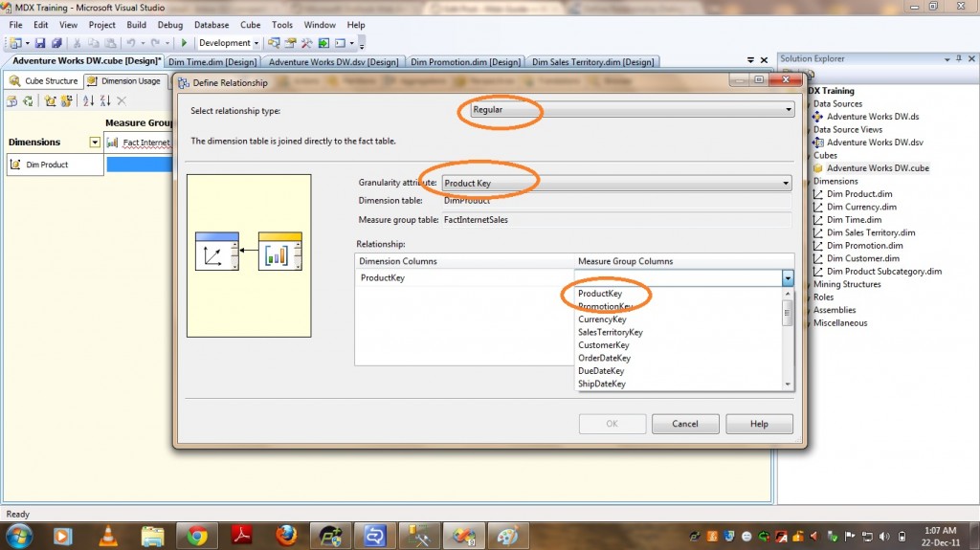This screenshot has height=550, width=980.
Task: Select the Adventure Works DW.cube file icon
Action: tap(818, 168)
